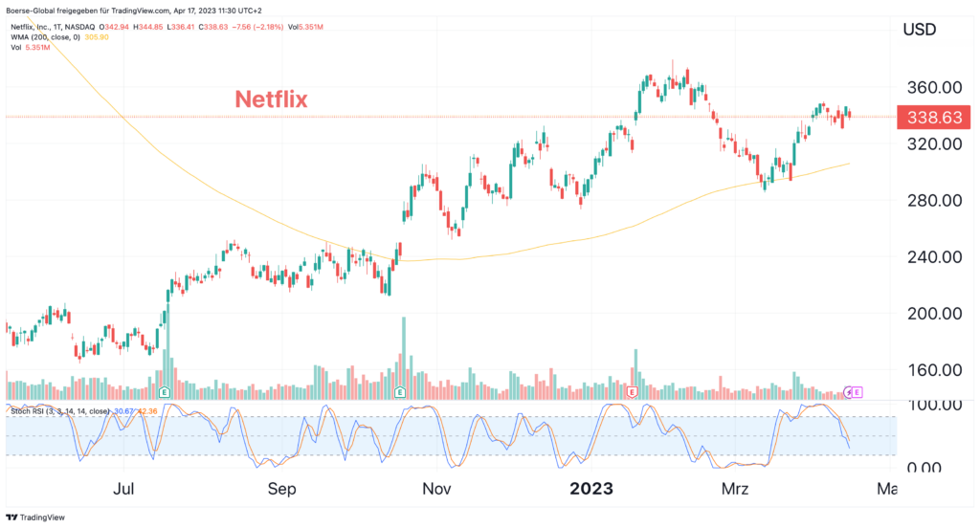Click the red 338.63 current price label
The image size is (980, 528).
coord(934,118)
